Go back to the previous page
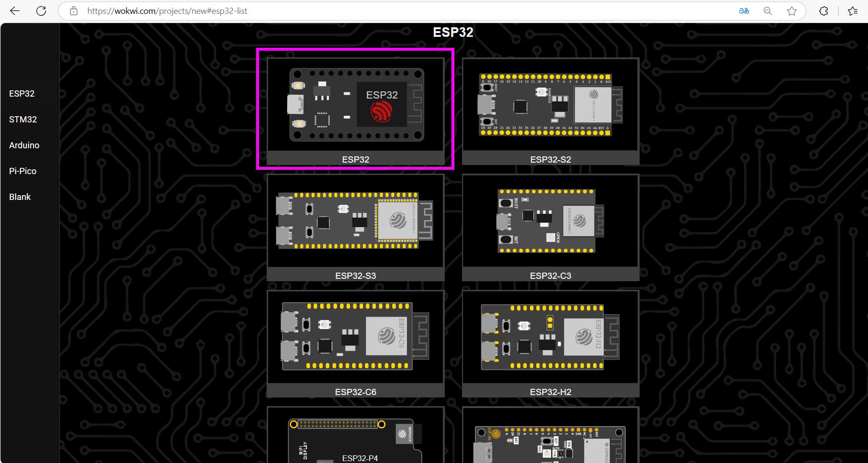 click(15, 11)
